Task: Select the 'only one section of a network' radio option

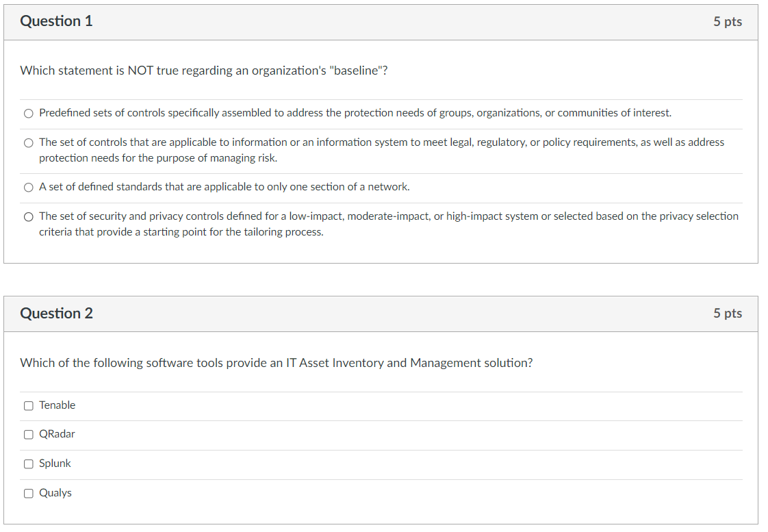Action: click(29, 188)
